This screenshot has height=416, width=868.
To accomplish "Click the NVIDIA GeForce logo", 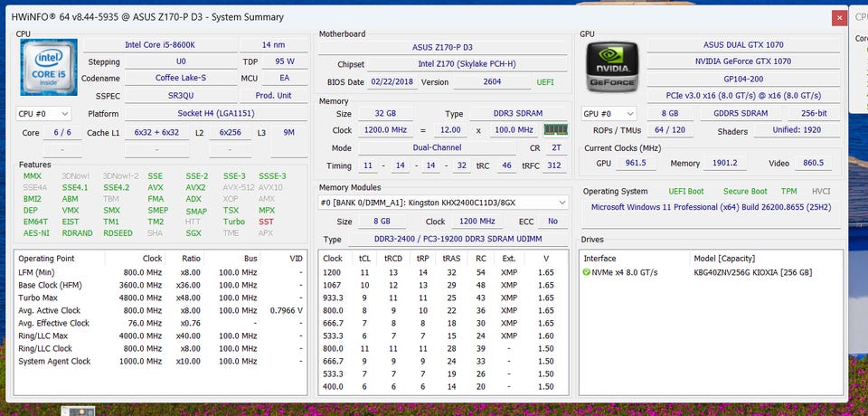I will [x=612, y=68].
